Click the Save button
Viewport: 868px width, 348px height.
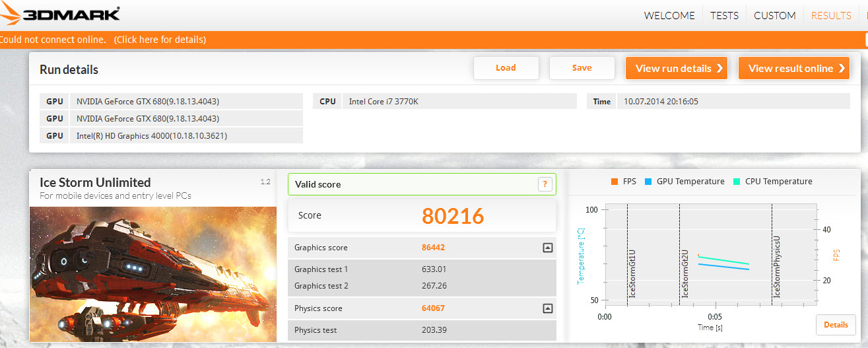[582, 68]
